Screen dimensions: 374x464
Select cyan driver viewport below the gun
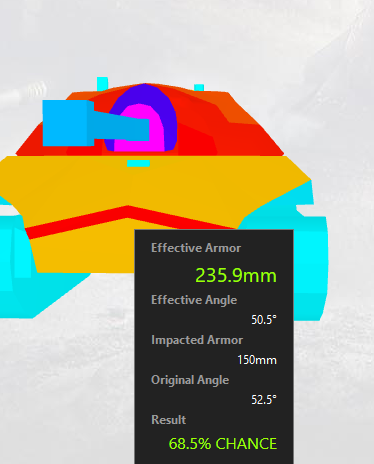coord(138,163)
